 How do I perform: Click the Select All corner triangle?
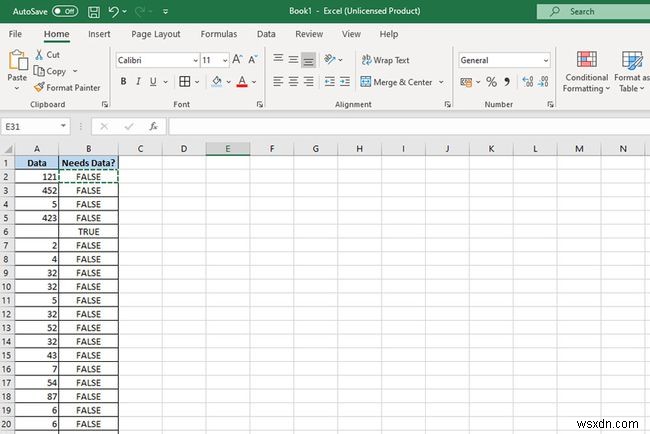[x=7, y=149]
